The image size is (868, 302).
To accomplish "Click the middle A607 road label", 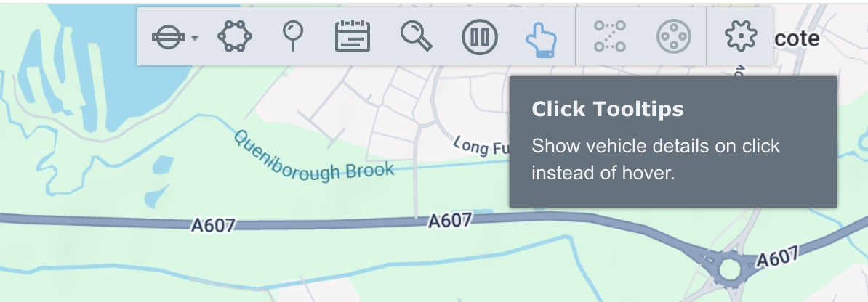I will pyautogui.click(x=450, y=220).
